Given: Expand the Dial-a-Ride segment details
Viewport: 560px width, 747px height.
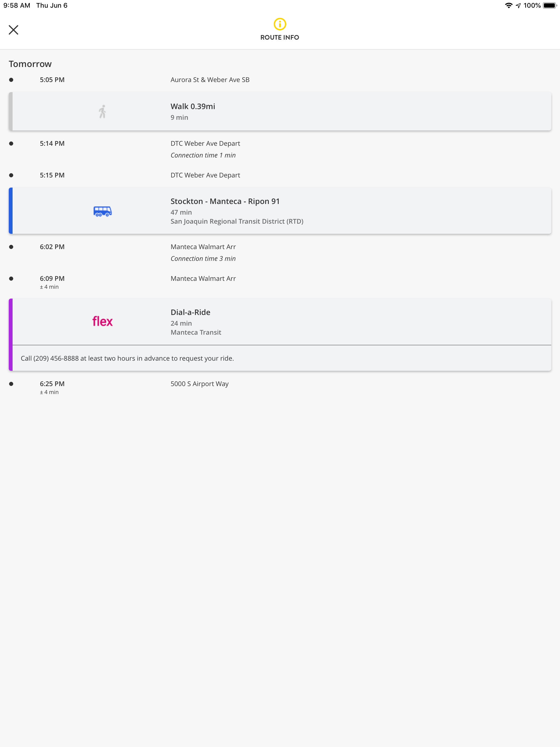Looking at the screenshot, I should coord(280,321).
